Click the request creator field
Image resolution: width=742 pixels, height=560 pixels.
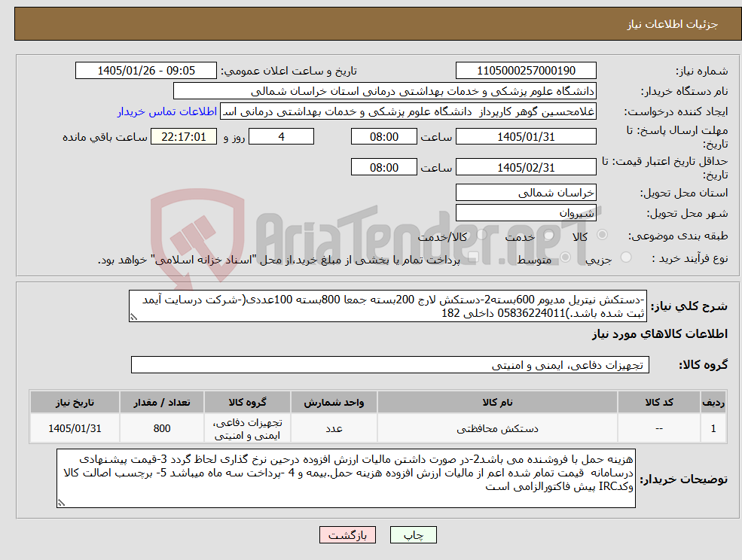[408, 111]
